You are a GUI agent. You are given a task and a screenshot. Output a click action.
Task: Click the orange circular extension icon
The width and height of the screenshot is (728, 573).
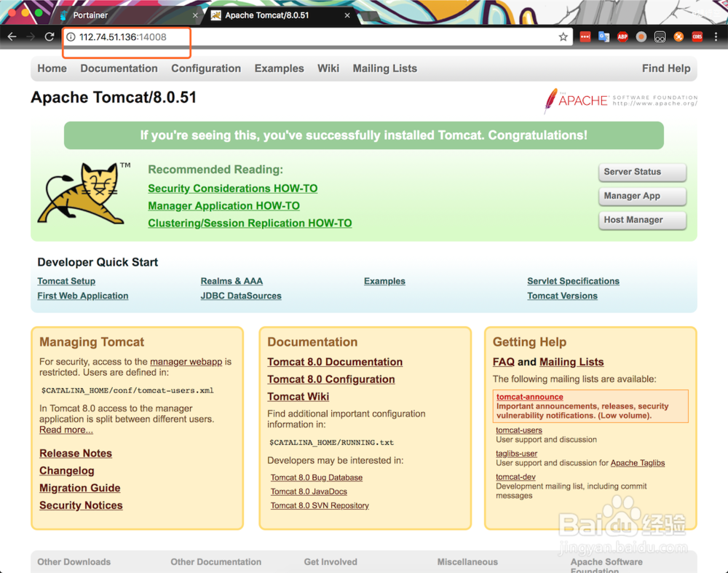pos(678,36)
